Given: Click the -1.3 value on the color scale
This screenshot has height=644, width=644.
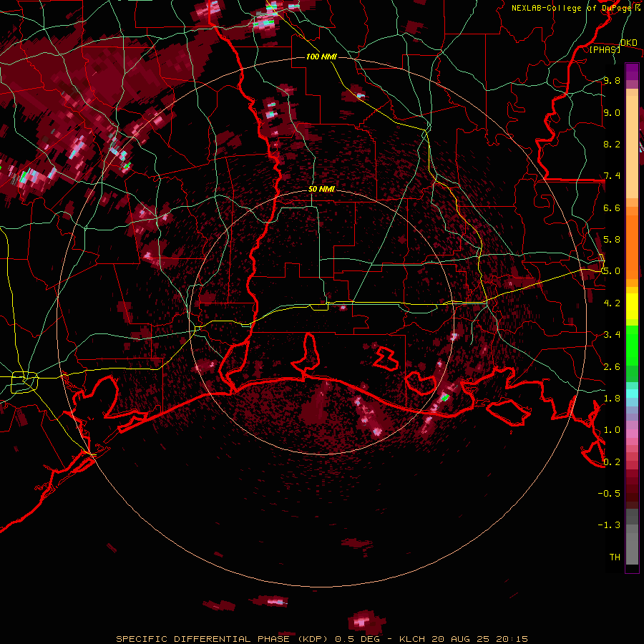Looking at the screenshot, I should click(x=609, y=525).
